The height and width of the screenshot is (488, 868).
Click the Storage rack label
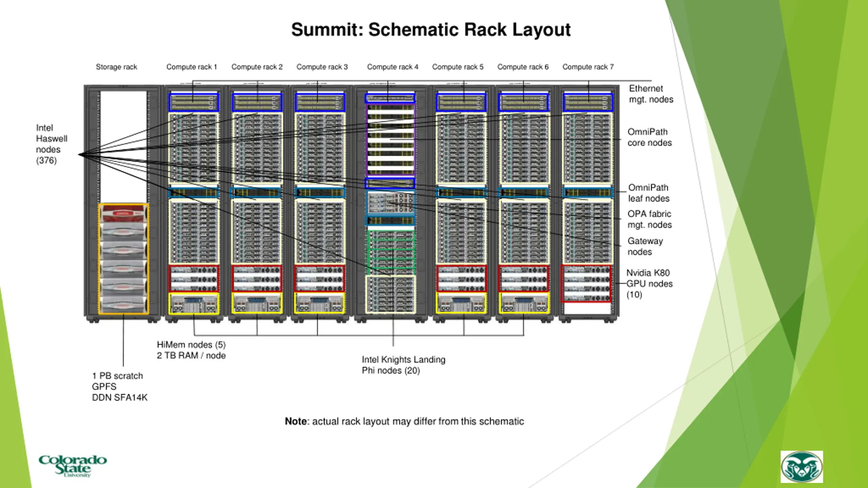116,67
